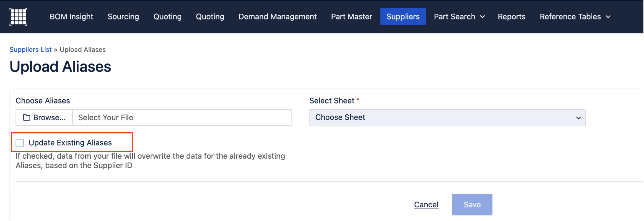Click the Upload Aliases breadcrumb text
Screen dimensions: 644x221
(x=83, y=50)
